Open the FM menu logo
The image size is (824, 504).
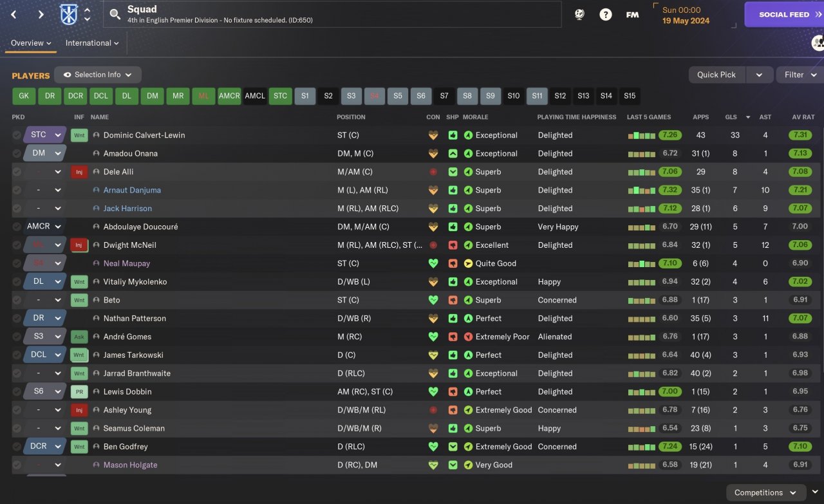(632, 14)
